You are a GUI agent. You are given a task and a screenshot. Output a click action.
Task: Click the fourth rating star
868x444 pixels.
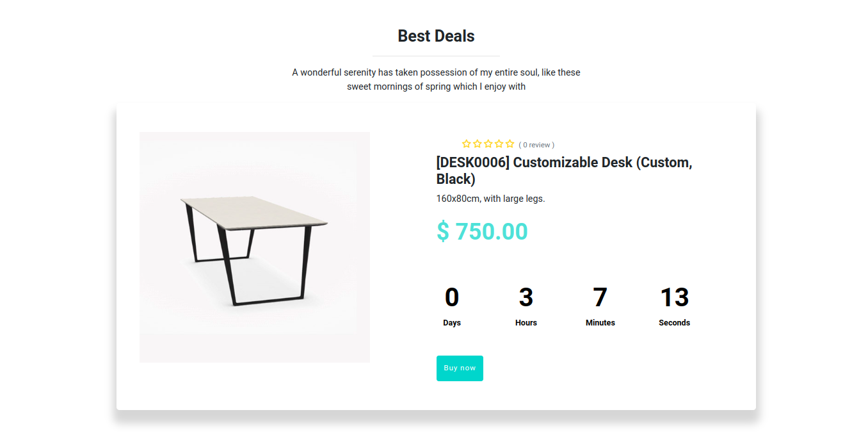point(499,144)
